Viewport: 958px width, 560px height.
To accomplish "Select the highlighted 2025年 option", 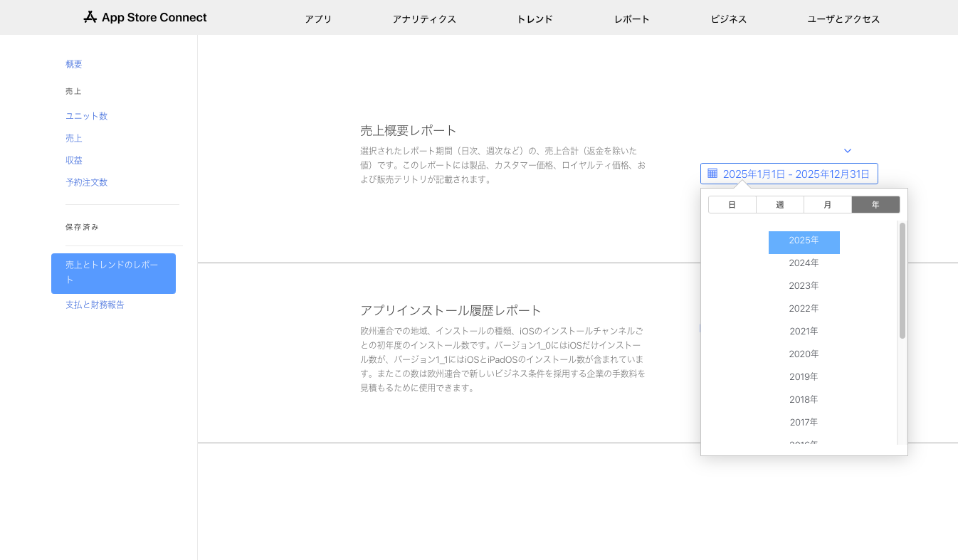I will point(804,241).
